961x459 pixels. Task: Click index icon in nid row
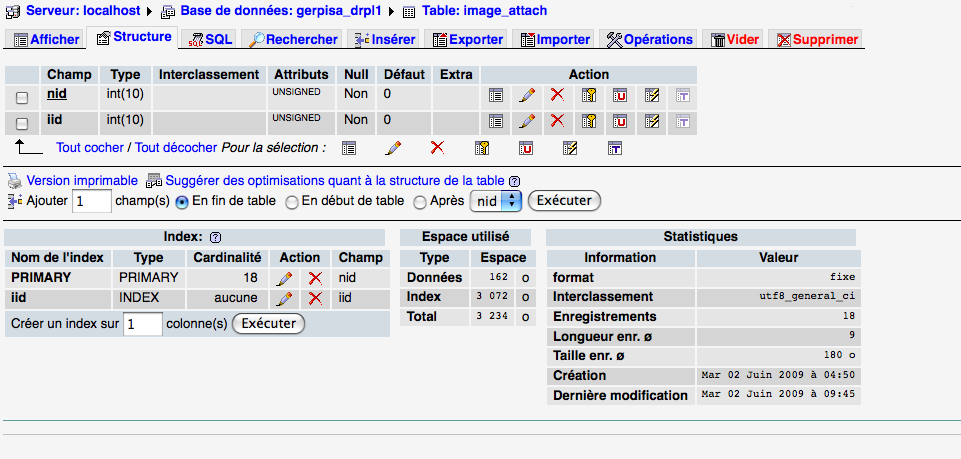click(x=652, y=95)
